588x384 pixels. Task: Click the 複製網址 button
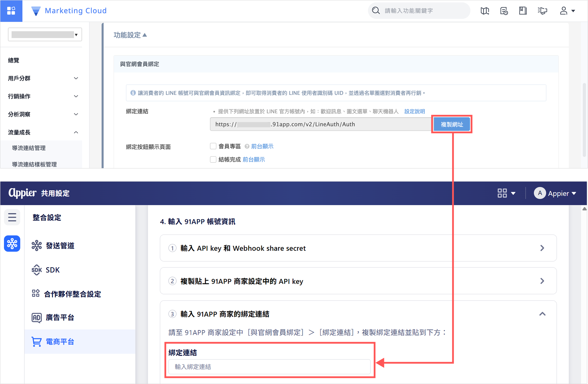click(452, 124)
